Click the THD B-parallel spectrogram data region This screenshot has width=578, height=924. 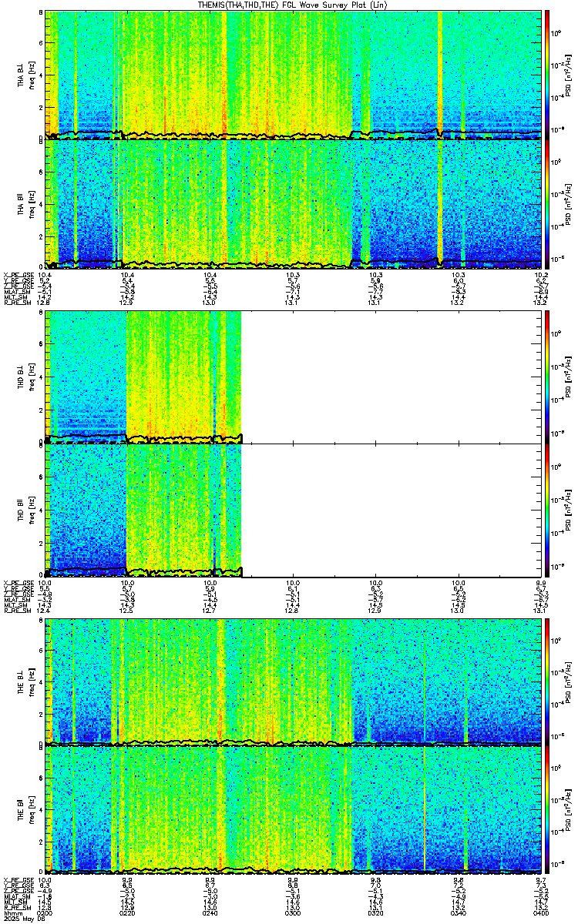(x=143, y=511)
